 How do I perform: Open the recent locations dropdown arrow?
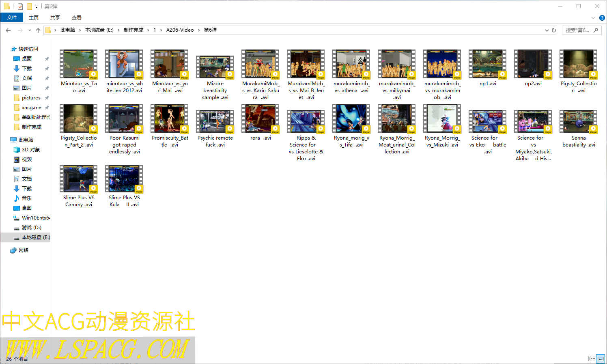pos(30,30)
